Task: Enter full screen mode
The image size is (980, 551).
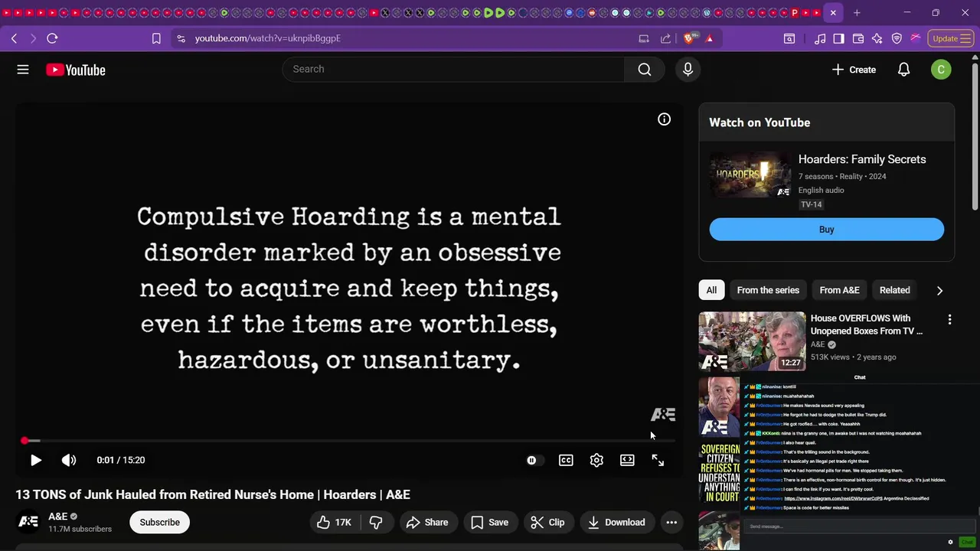Action: [x=658, y=460]
